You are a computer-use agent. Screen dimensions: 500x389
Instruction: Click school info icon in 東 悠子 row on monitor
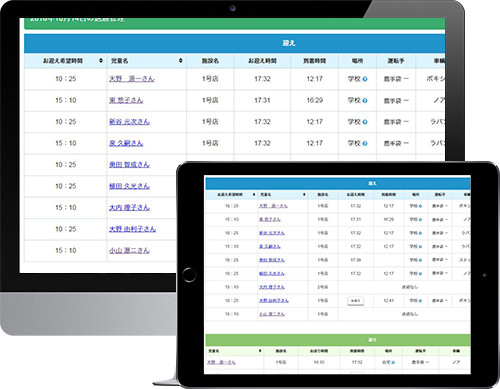[x=365, y=101]
